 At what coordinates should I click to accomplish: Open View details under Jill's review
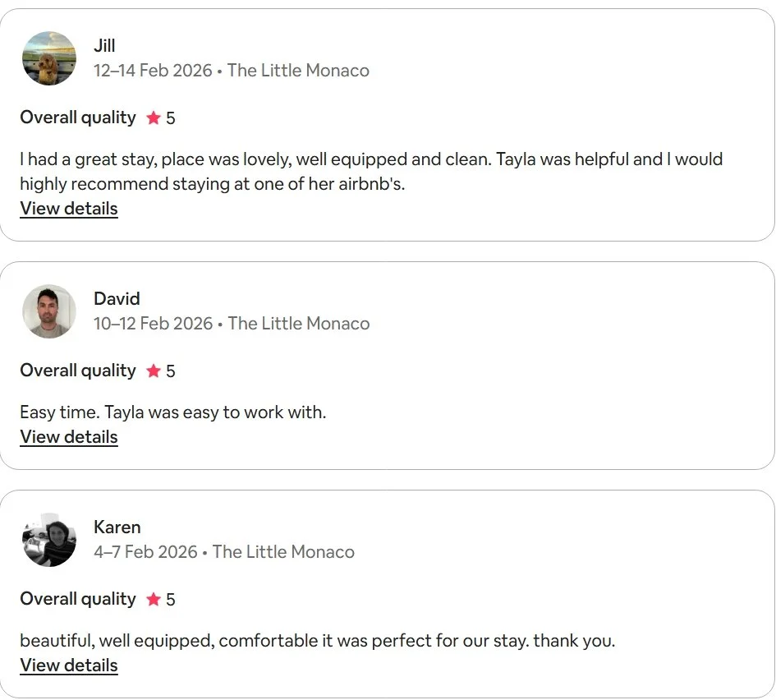[69, 209]
